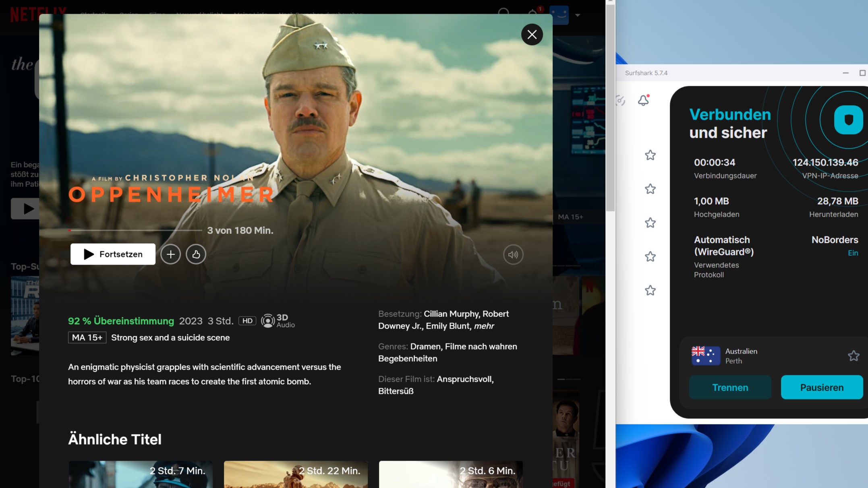Click the Automatisch (WireGuard) protocol label
Image resolution: width=868 pixels, height=488 pixels.
724,246
